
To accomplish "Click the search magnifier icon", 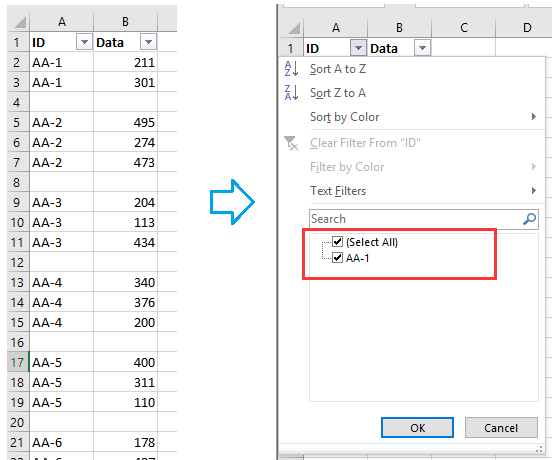I will click(x=530, y=219).
